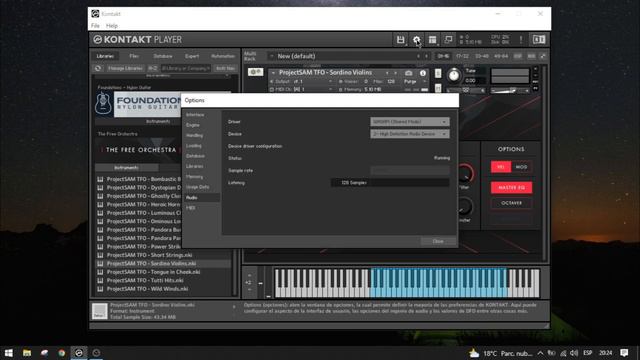Click the Kontakt logo in the header
This screenshot has height=360, width=640.
click(97, 40)
